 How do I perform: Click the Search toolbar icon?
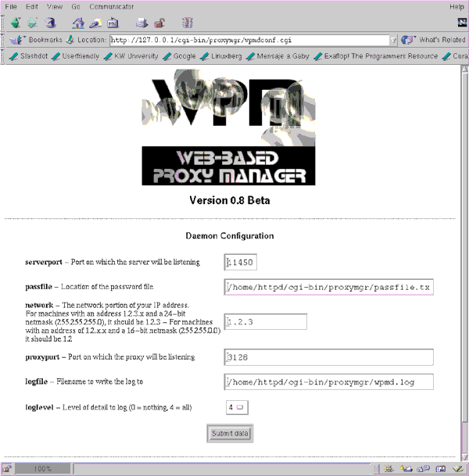pos(96,23)
